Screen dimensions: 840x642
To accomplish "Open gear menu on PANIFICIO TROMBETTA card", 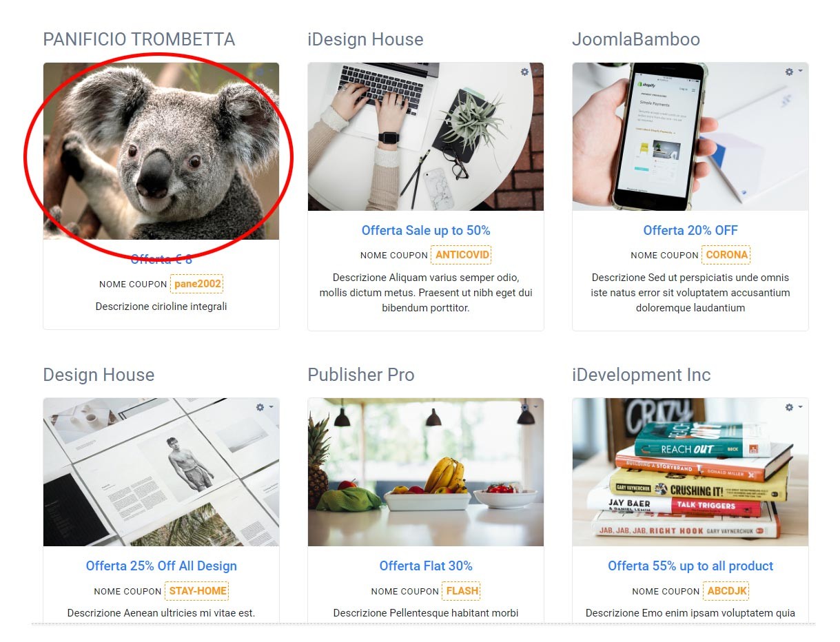I will point(263,72).
